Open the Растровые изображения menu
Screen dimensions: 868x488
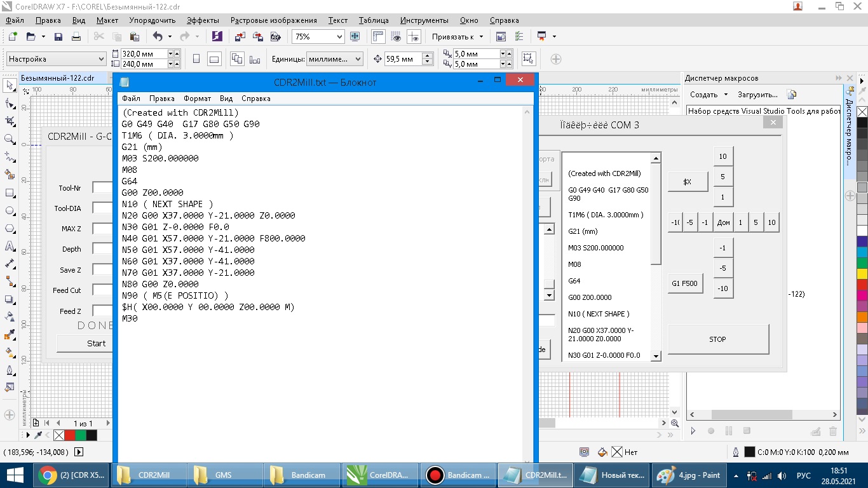pos(273,20)
